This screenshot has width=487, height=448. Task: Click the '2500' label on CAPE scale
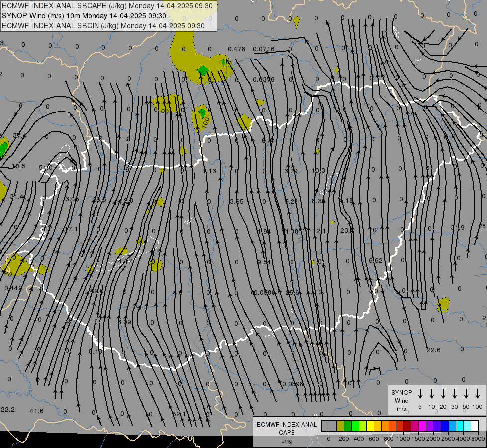(x=448, y=439)
